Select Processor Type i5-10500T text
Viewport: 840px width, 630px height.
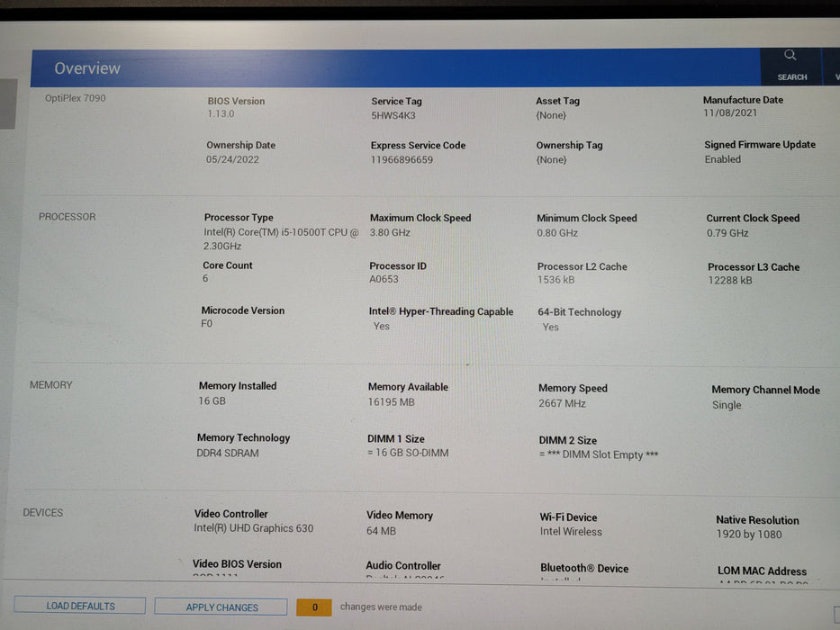[x=281, y=238]
